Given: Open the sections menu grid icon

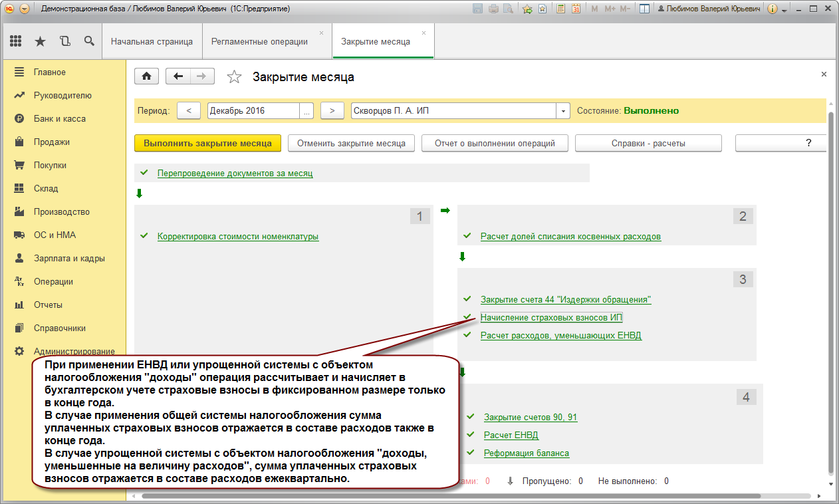Looking at the screenshot, I should pos(16,41).
